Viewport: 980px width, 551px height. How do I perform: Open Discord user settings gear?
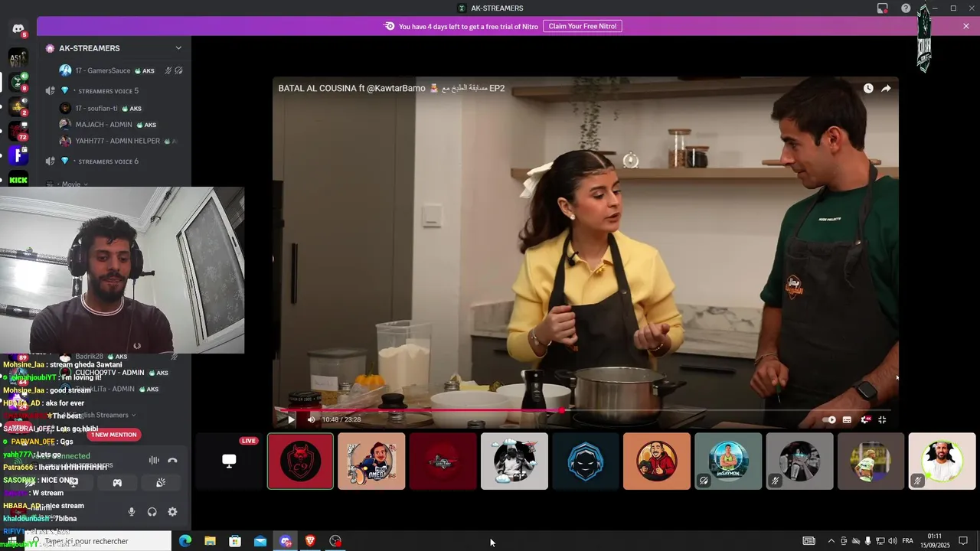point(172,512)
